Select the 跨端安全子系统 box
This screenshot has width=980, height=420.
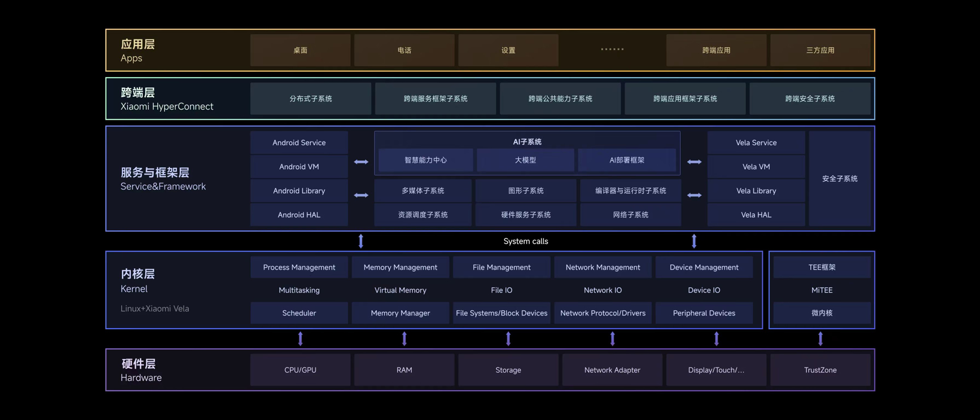tap(810, 99)
